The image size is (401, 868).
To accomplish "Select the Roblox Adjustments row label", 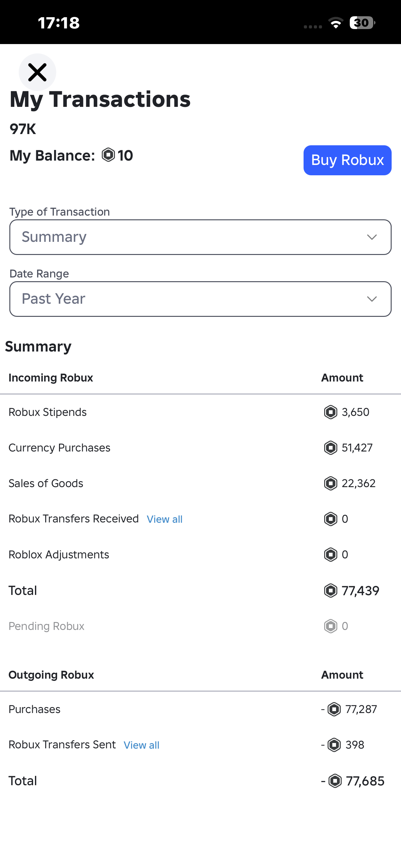I will 59,555.
